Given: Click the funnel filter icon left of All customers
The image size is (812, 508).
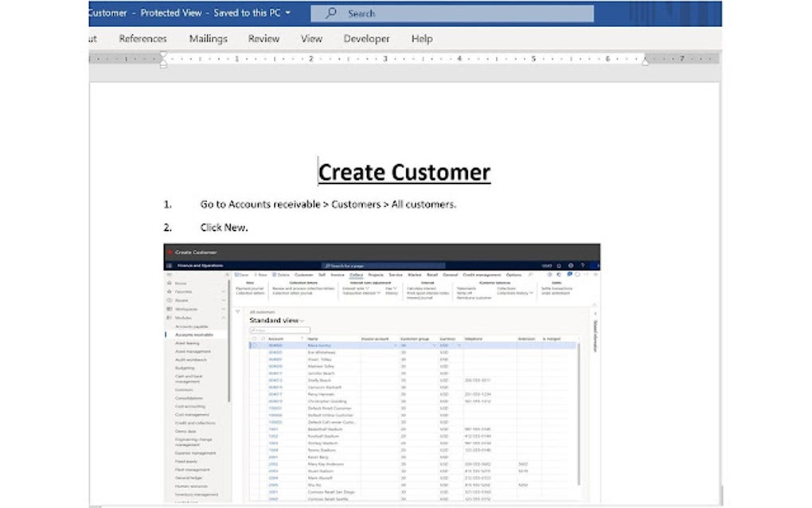Looking at the screenshot, I should [237, 311].
